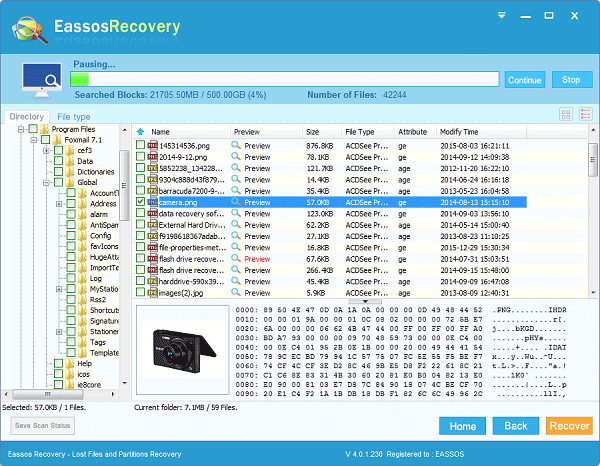Viewport: 600px width, 466px height.
Task: Click the Continue button
Action: point(525,80)
